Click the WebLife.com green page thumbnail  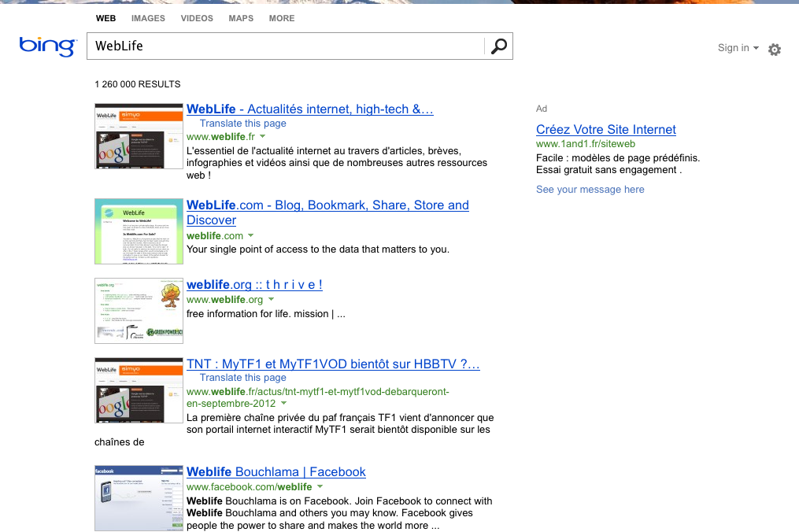139,231
